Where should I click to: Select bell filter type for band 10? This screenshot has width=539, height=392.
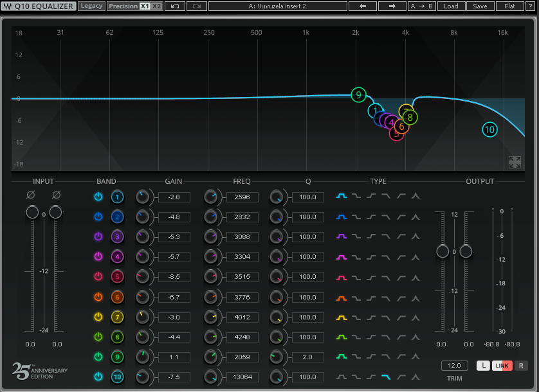point(342,377)
